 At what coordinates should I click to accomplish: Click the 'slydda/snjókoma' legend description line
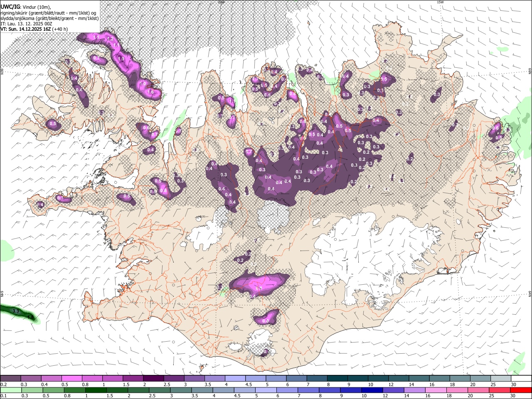click(x=49, y=18)
